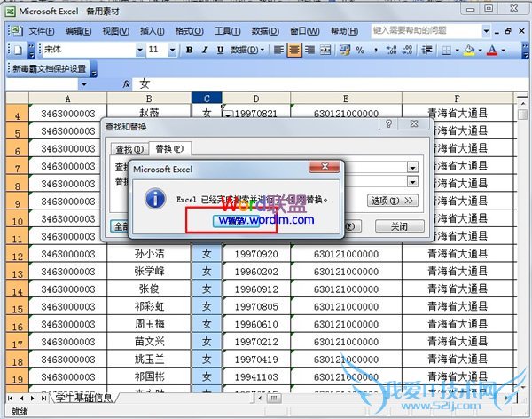Restore the workbook window from menu bar
This screenshot has height=419, width=532.
pos(508,31)
